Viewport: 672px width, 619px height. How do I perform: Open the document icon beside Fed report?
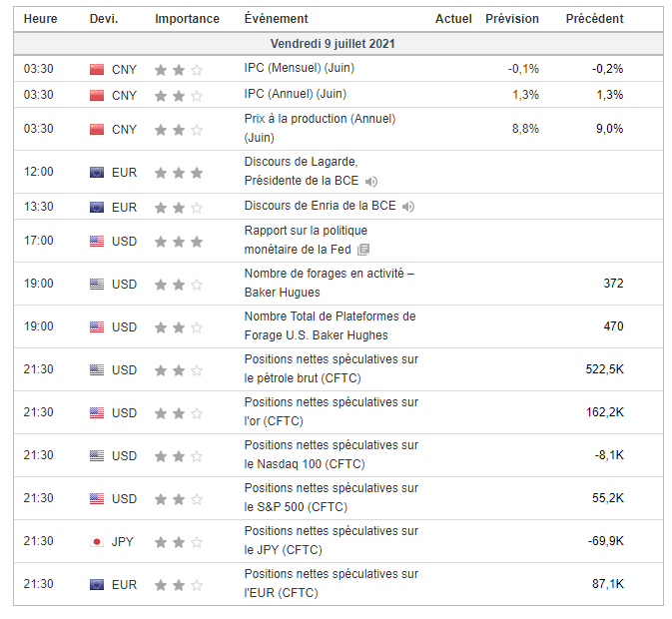[363, 250]
